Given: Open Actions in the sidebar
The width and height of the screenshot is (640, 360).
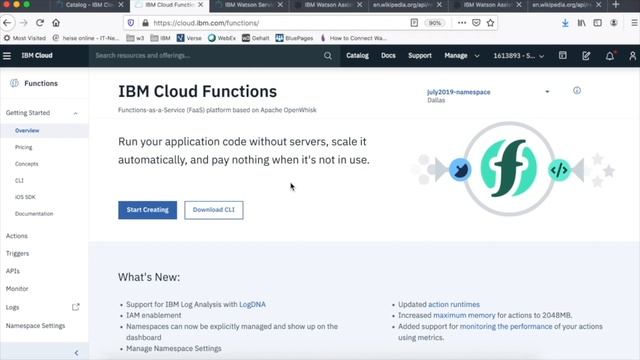Looking at the screenshot, I should click(x=17, y=236).
